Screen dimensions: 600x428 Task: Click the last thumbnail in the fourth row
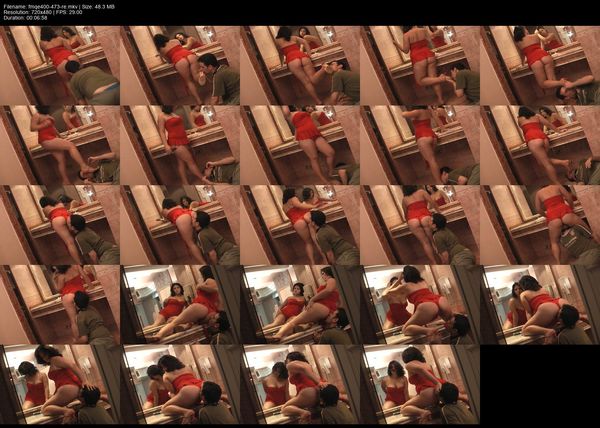(540, 305)
